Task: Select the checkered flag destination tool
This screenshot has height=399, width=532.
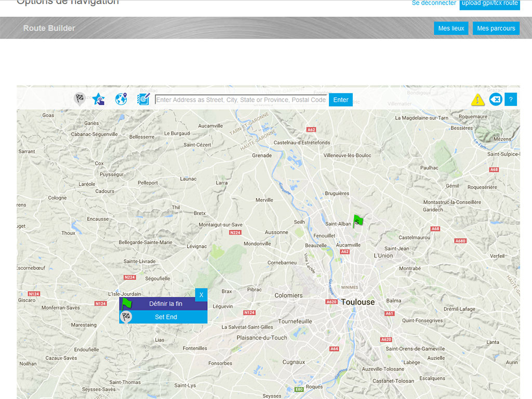Action: [x=79, y=99]
